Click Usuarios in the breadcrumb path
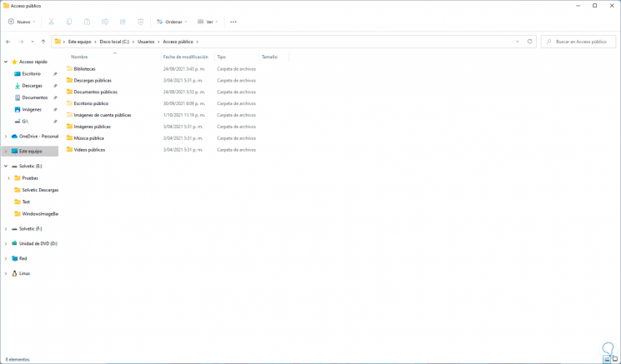The image size is (621, 364). pyautogui.click(x=146, y=42)
